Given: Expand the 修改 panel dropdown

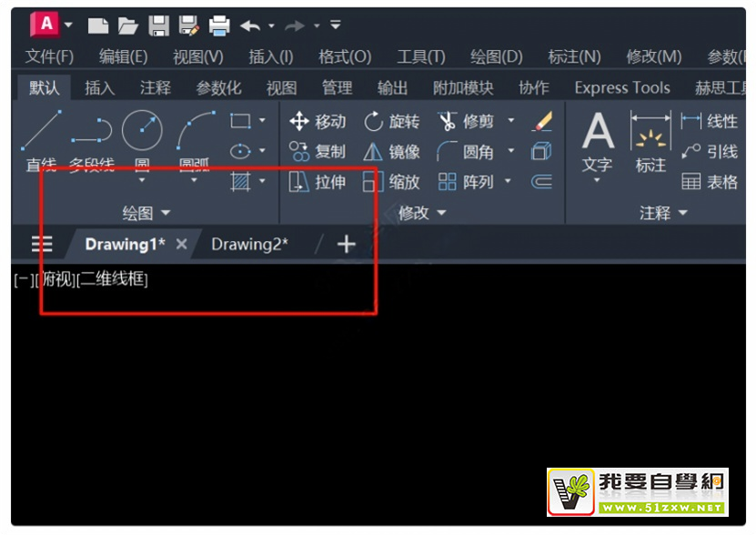Looking at the screenshot, I should 423,213.
